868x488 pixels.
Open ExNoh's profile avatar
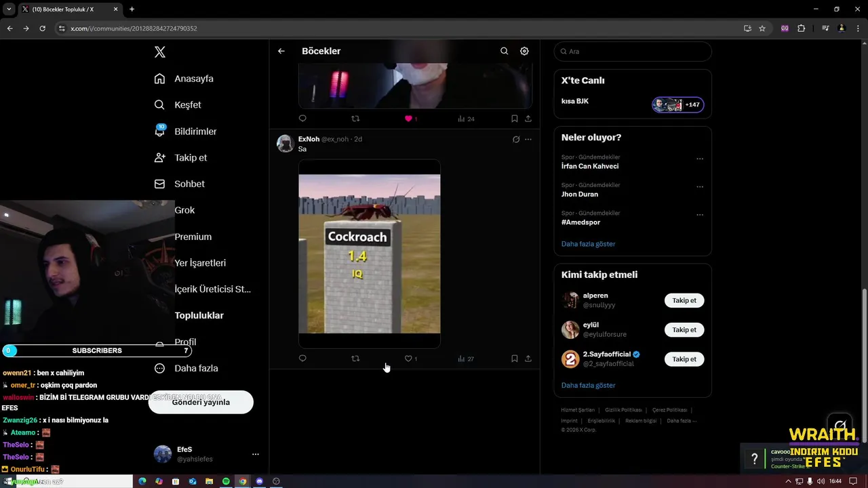click(x=285, y=143)
